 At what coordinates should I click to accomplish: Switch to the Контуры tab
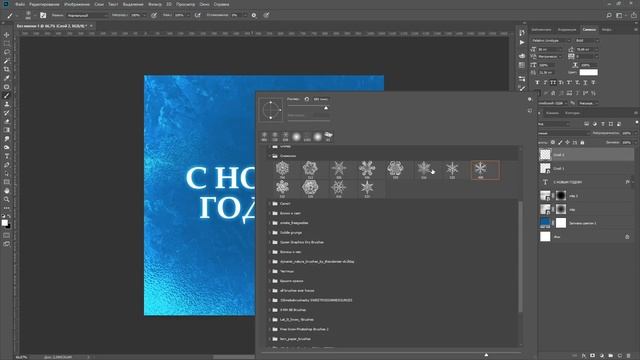572,113
